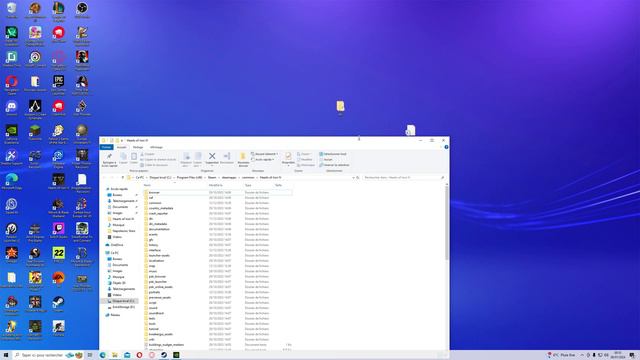The image size is (640, 360).
Task: Select Disque local (C:) in navigation pane
Action: pos(120,301)
